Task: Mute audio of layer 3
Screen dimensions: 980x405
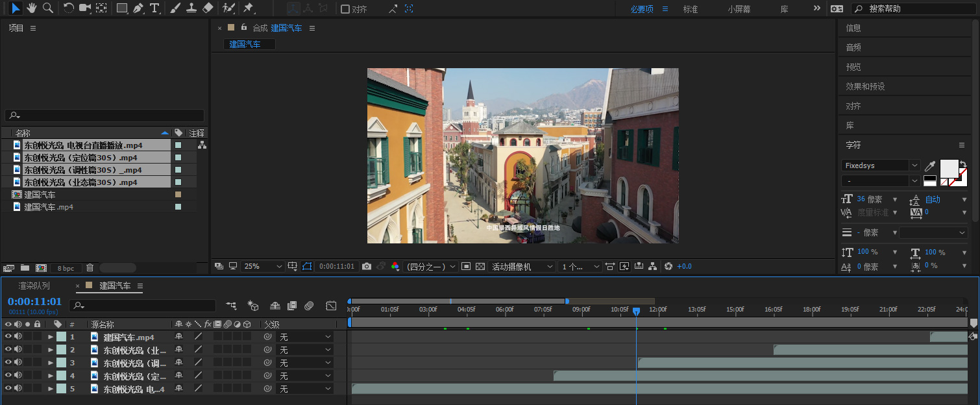Action: click(18, 363)
